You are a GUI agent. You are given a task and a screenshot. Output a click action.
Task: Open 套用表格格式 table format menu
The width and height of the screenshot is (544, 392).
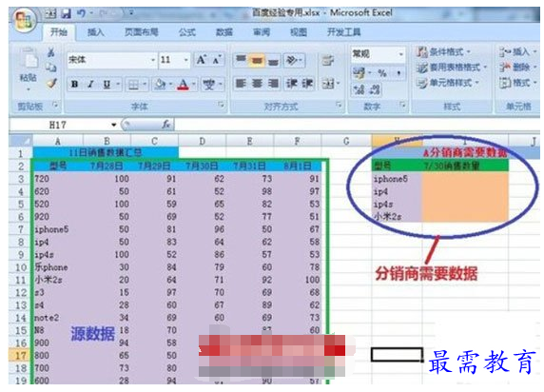[x=452, y=68]
